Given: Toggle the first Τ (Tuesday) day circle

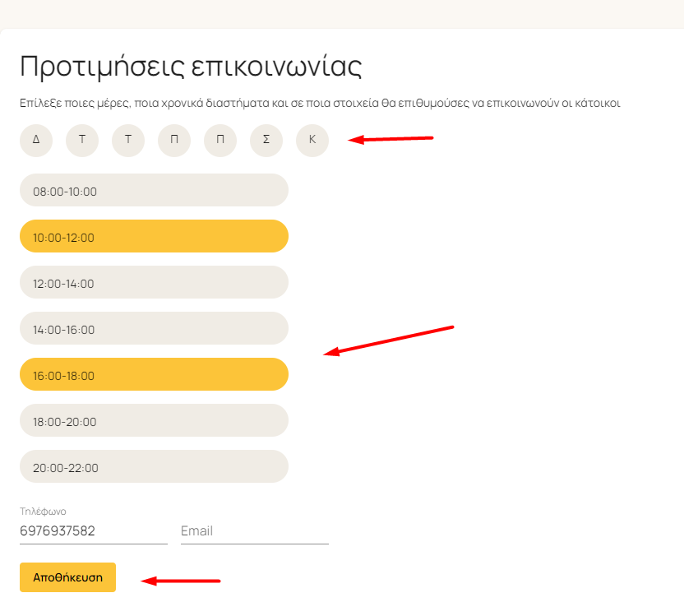Looking at the screenshot, I should pos(82,140).
